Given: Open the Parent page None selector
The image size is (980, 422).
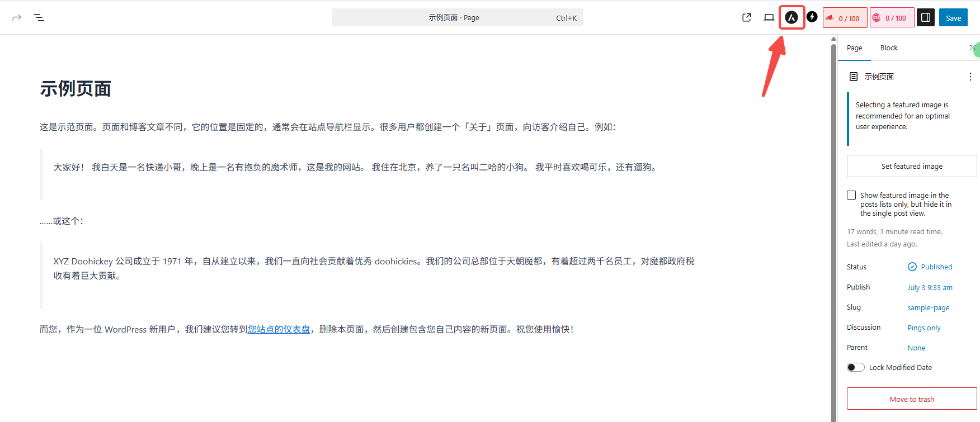Looking at the screenshot, I should click(916, 348).
